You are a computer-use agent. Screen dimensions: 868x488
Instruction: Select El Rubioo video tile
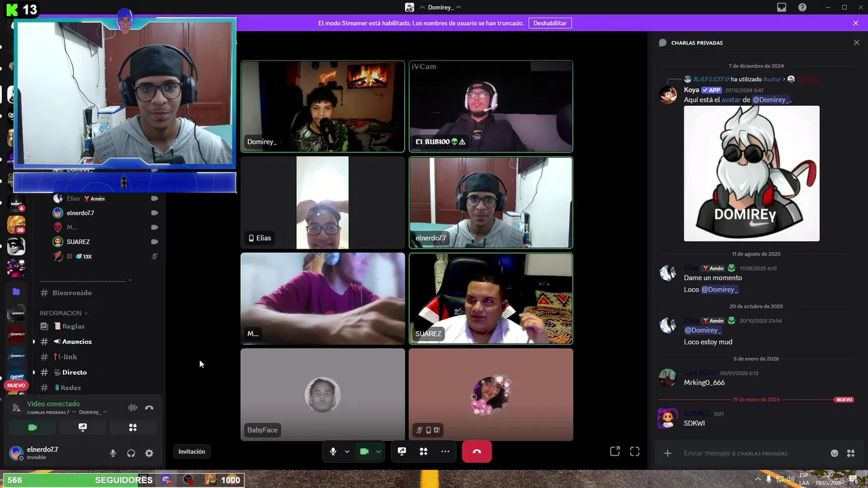(491, 106)
